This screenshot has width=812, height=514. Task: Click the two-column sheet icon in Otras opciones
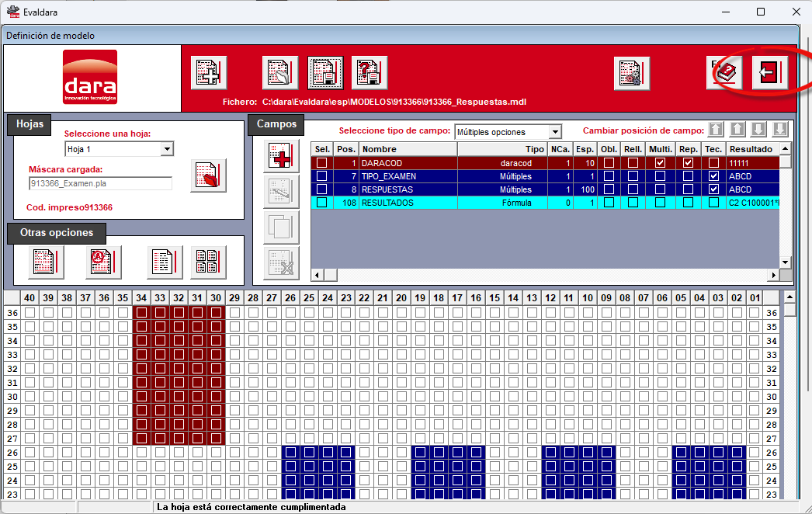208,262
